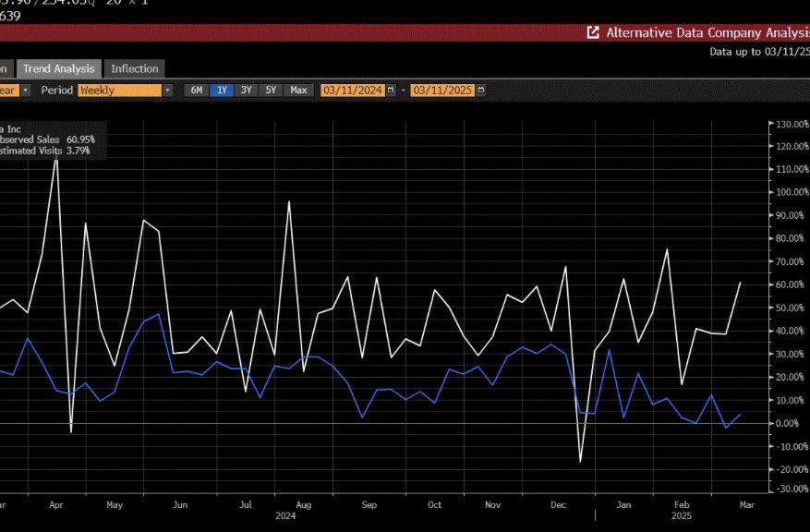Open calendar picker for end date
This screenshot has height=532, width=810.
click(x=479, y=91)
